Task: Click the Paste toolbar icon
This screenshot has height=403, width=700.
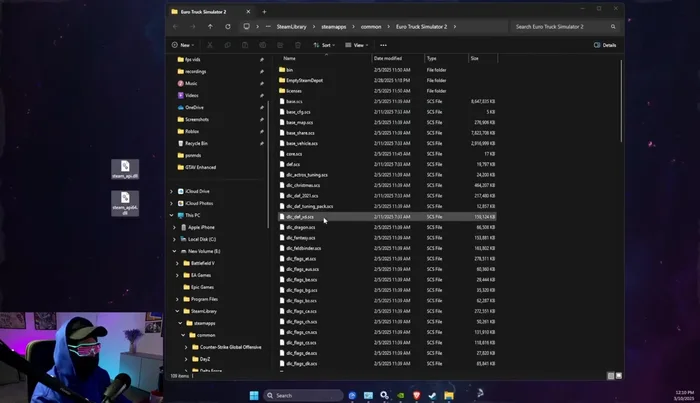Action: (x=245, y=45)
